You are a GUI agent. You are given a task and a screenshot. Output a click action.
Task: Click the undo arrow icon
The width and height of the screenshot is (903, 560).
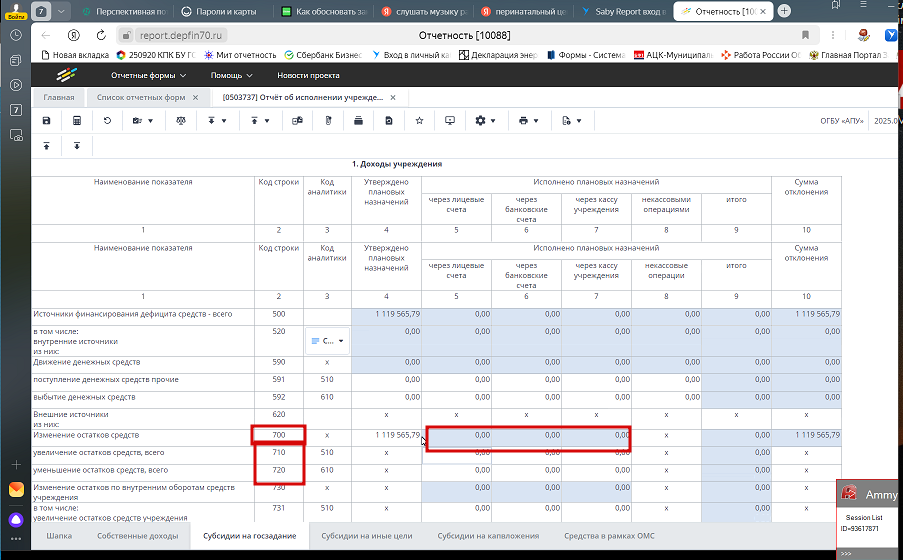point(107,121)
